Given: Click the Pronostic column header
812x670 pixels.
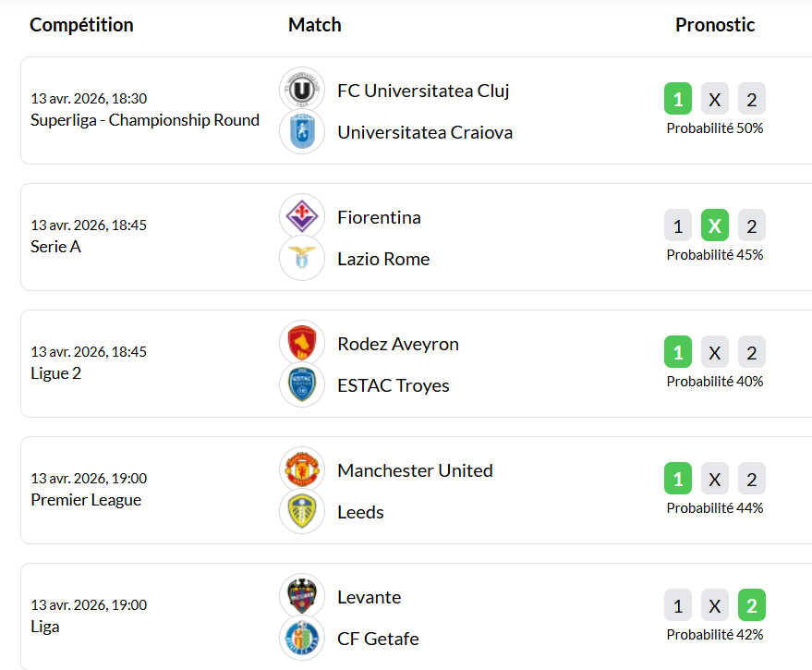Looking at the screenshot, I should pyautogui.click(x=715, y=25).
